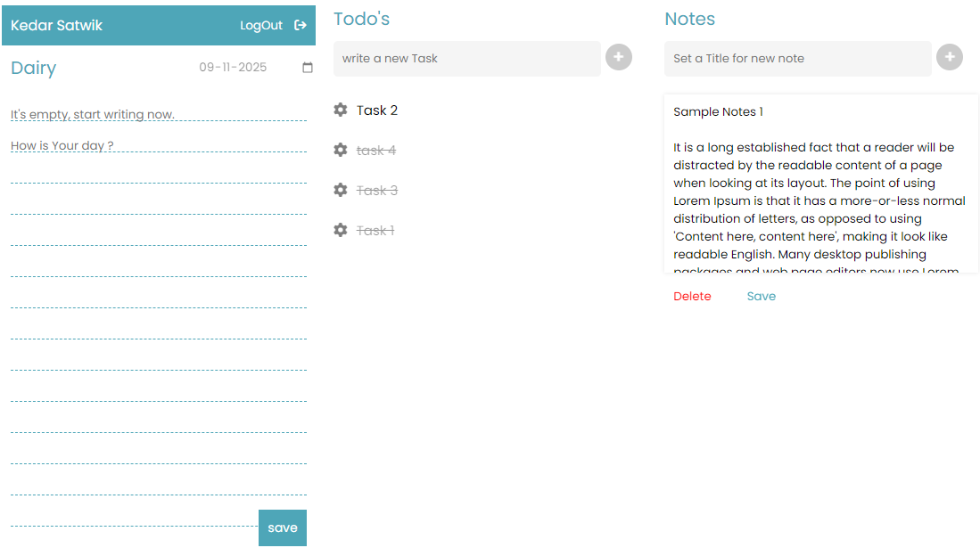Focus the write a new Task field

pyautogui.click(x=466, y=59)
